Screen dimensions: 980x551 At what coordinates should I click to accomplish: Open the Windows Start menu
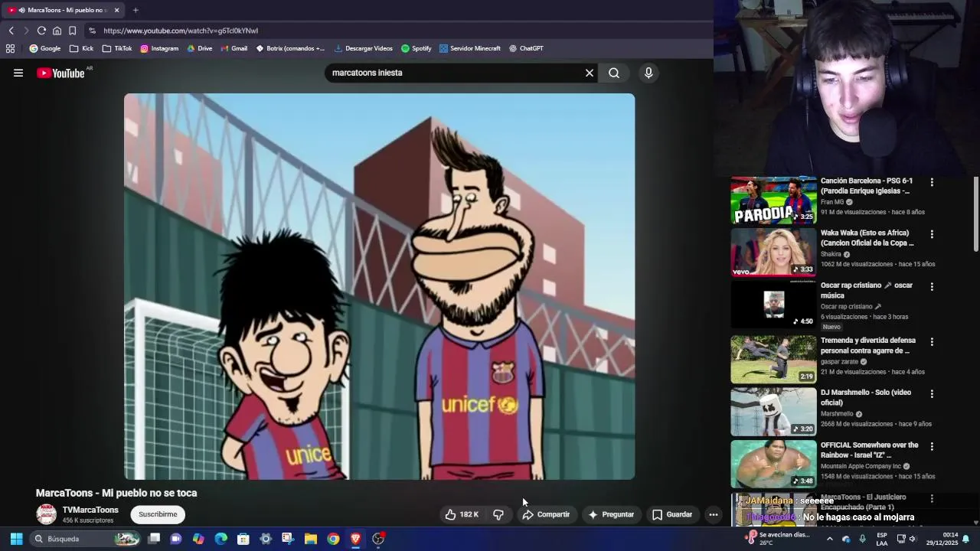(16, 539)
